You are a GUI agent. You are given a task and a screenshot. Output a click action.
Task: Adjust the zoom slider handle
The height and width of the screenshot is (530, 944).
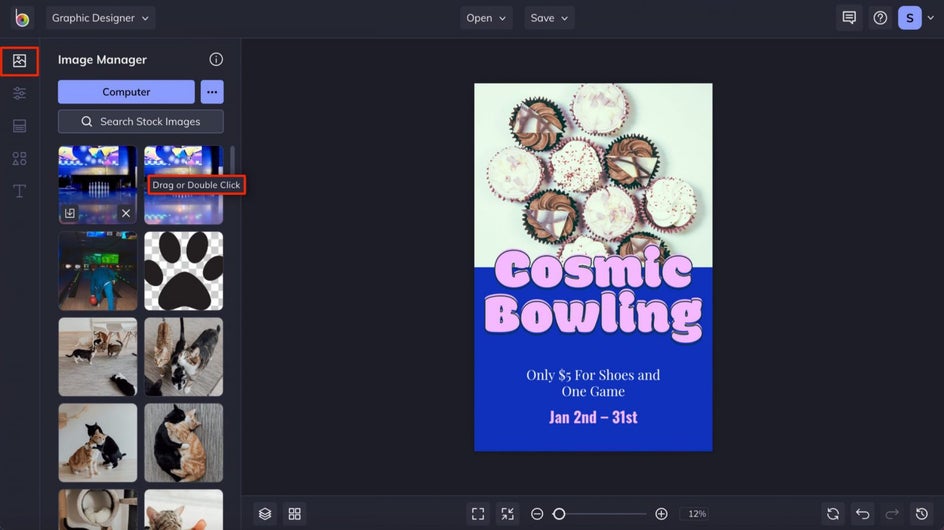pyautogui.click(x=559, y=514)
